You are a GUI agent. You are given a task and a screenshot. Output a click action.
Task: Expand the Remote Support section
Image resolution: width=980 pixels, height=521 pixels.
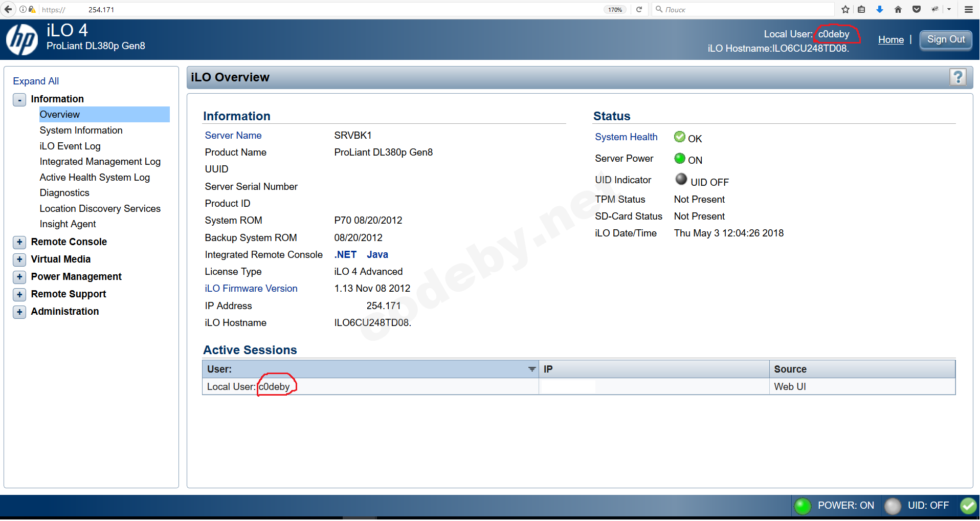point(19,294)
